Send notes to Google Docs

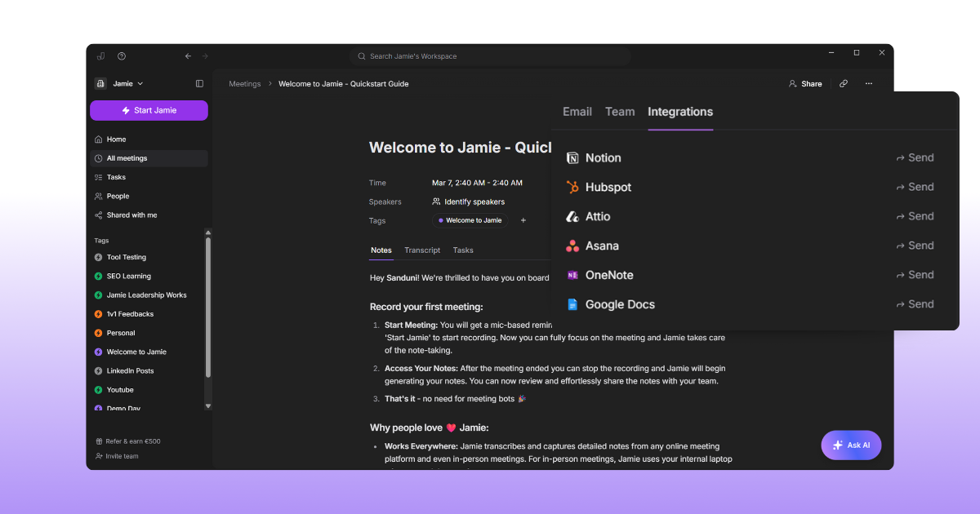915,304
